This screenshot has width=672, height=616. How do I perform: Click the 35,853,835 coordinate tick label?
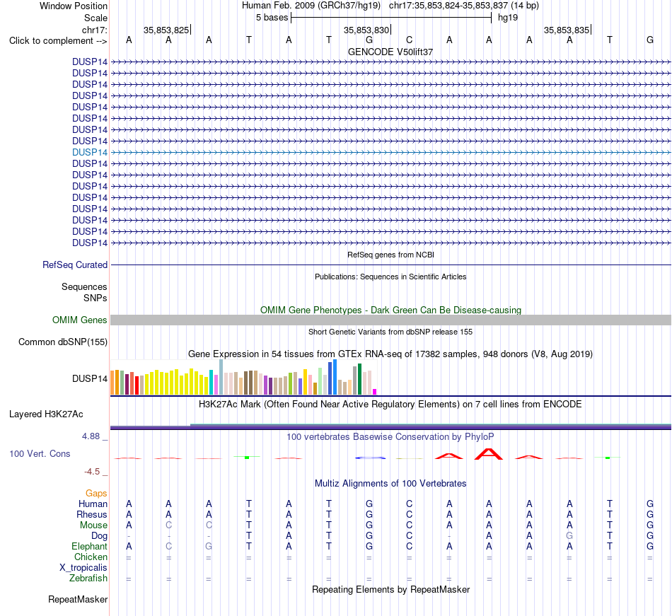[x=566, y=30]
